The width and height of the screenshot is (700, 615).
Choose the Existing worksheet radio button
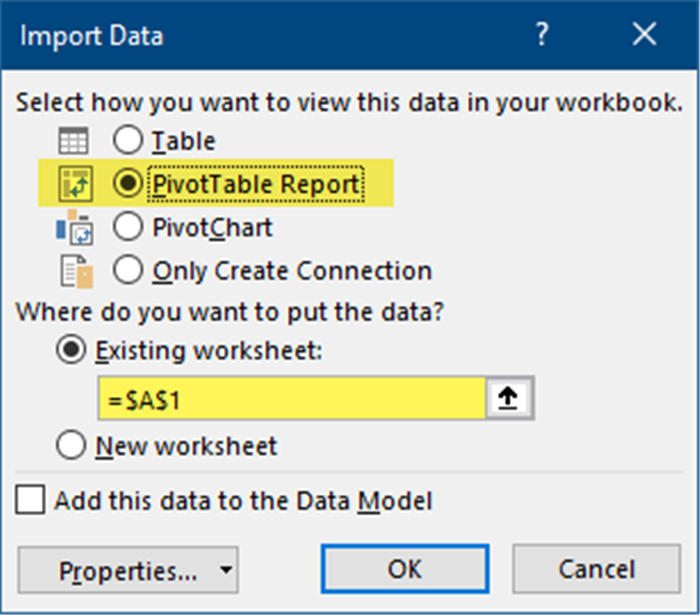pos(72,351)
